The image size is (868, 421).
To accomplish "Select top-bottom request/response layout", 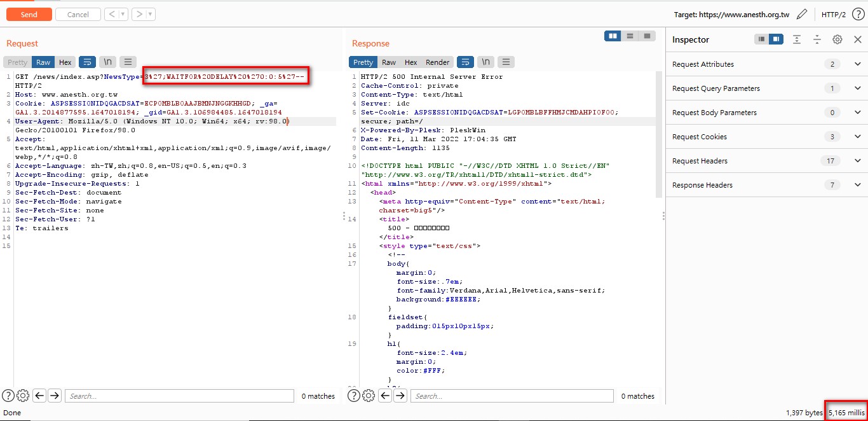I will (630, 36).
